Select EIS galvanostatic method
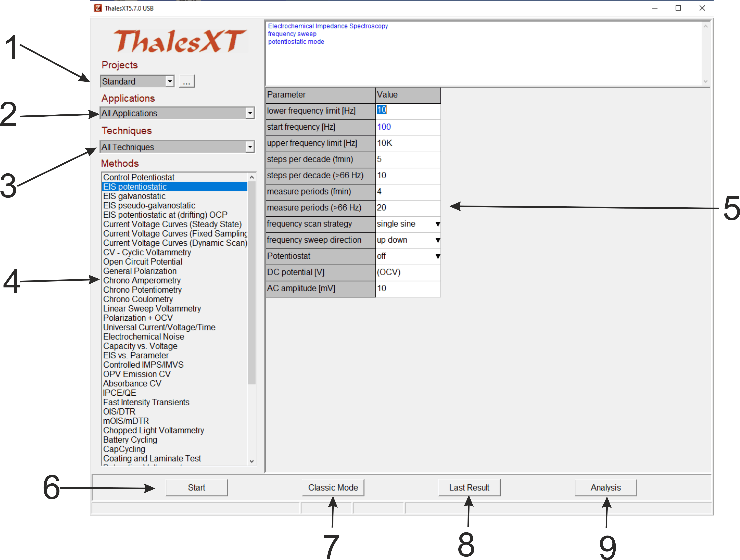 coord(175,196)
